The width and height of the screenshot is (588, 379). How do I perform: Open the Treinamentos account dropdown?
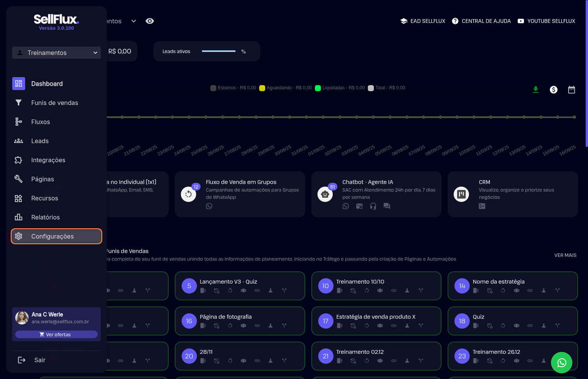56,53
